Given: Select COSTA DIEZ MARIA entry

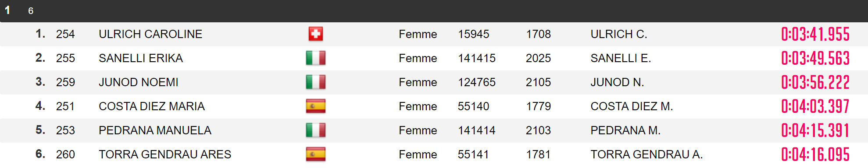Looking at the screenshot, I should click(x=152, y=106).
